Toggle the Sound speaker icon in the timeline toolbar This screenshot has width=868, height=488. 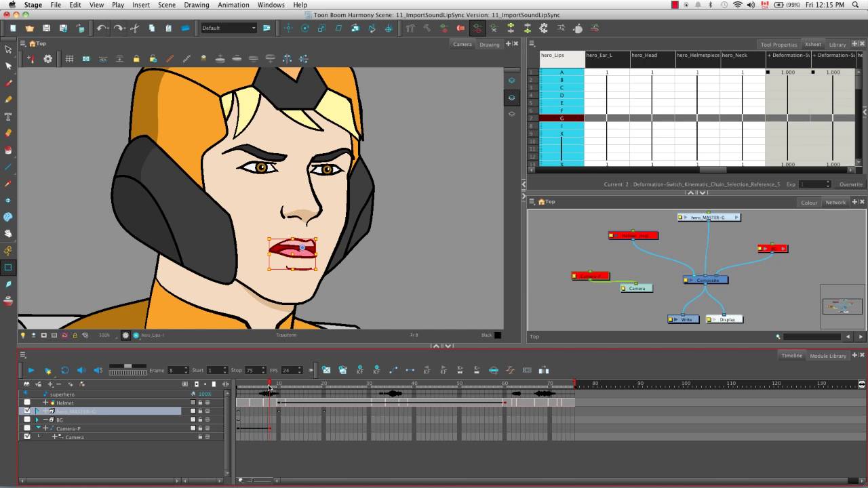click(x=81, y=370)
